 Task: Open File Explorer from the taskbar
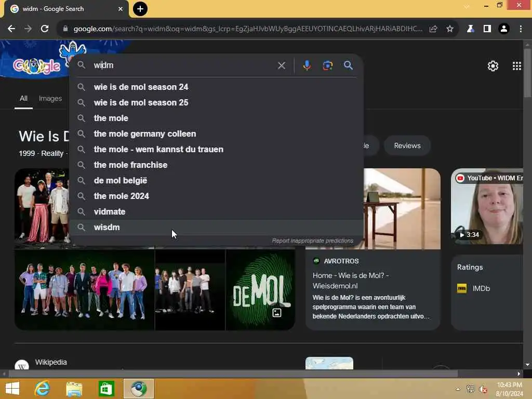74,389
